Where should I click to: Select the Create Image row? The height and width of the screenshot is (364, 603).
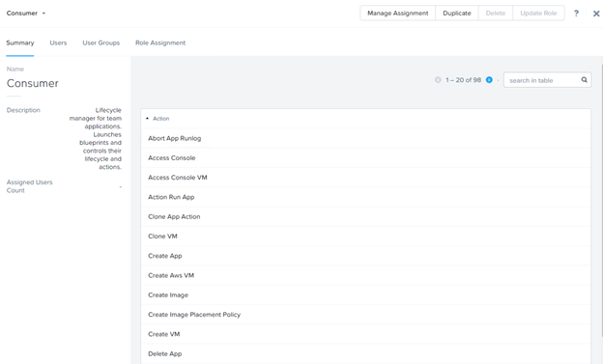point(365,294)
